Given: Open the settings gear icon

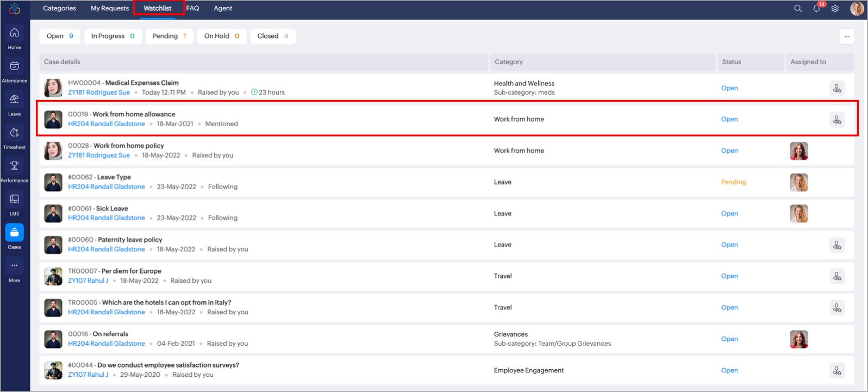Looking at the screenshot, I should (x=835, y=9).
